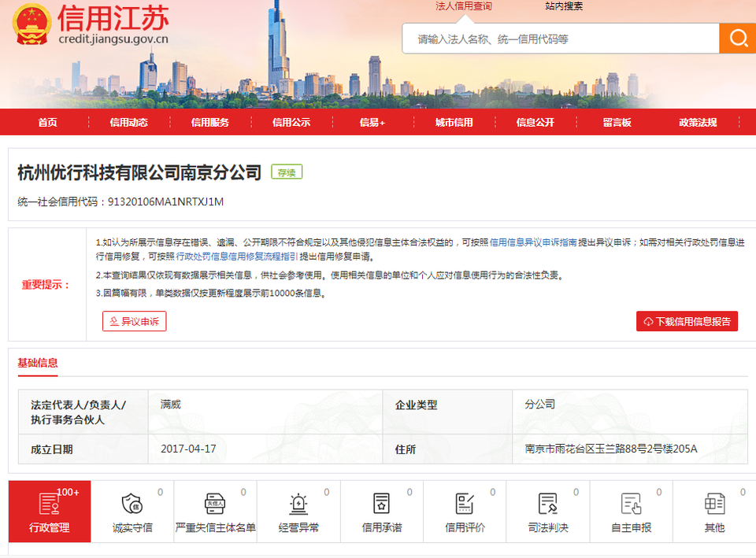Click the 企业类型 field label
This screenshot has height=558, width=756.
click(416, 405)
